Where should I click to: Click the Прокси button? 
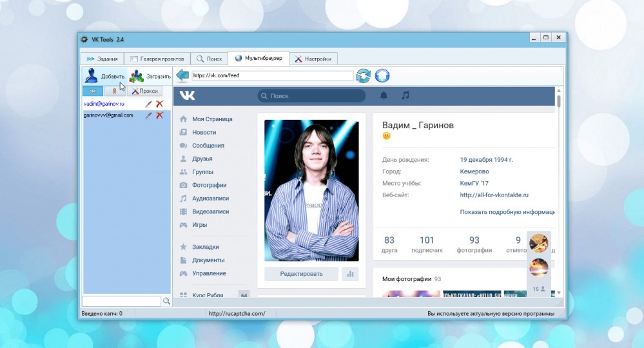pyautogui.click(x=144, y=91)
